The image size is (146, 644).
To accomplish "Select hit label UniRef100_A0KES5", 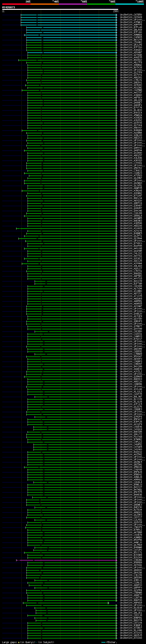I will (131, 57).
